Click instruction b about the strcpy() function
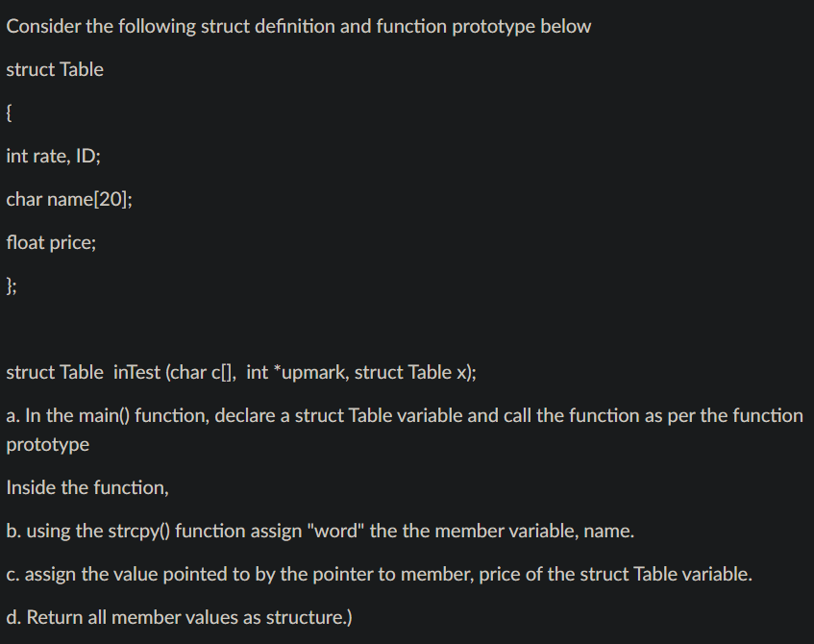The height and width of the screenshot is (644, 814). (x=320, y=532)
